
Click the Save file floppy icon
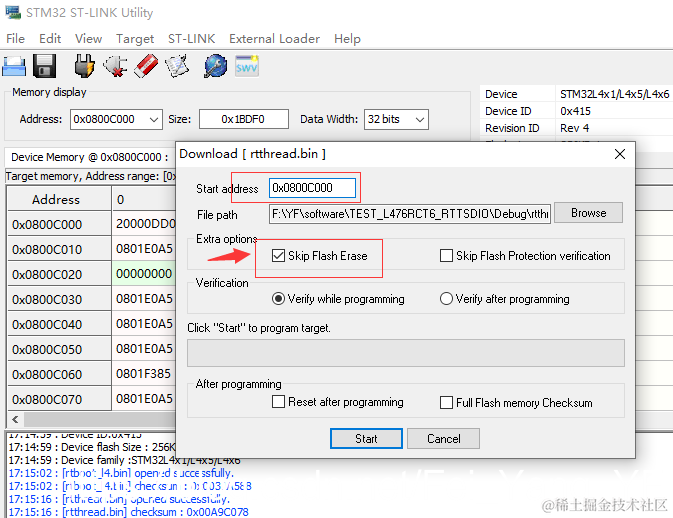click(44, 66)
